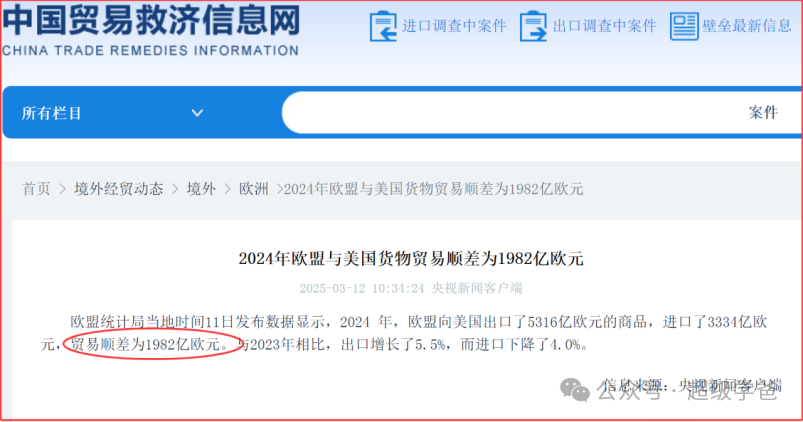Click the export investigation cases icon
Screen dimensions: 803x422
(x=533, y=26)
